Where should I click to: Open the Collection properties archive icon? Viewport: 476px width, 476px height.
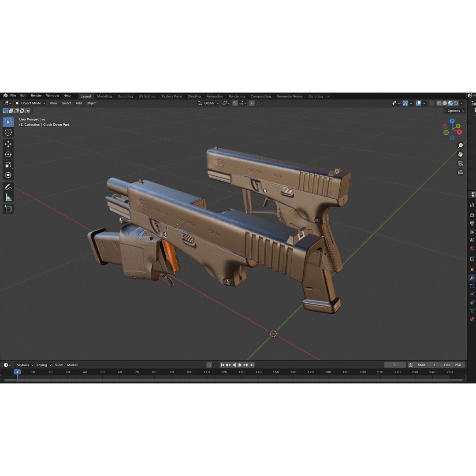click(472, 259)
